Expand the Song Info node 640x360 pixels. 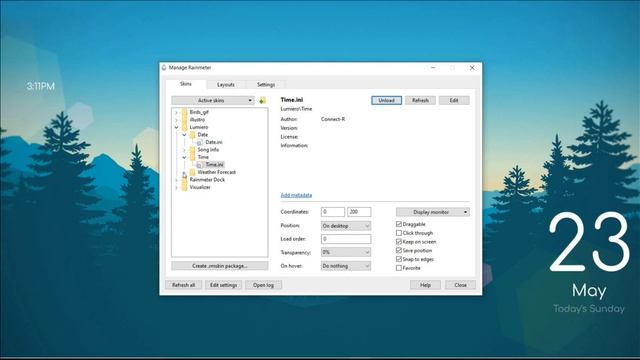pos(184,150)
